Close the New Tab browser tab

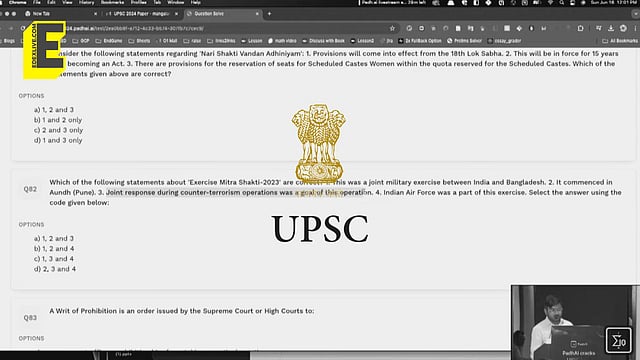(96, 13)
